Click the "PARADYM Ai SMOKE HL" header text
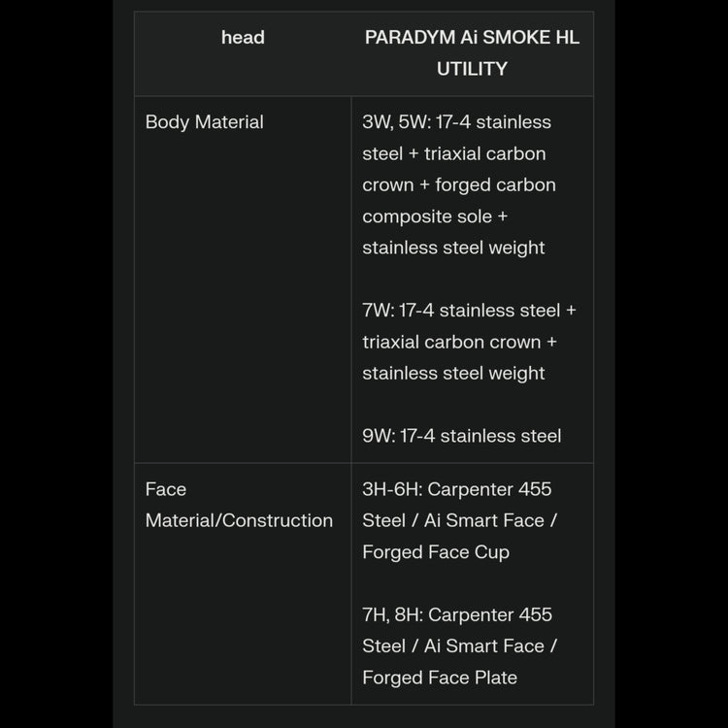The height and width of the screenshot is (728, 728). click(472, 38)
